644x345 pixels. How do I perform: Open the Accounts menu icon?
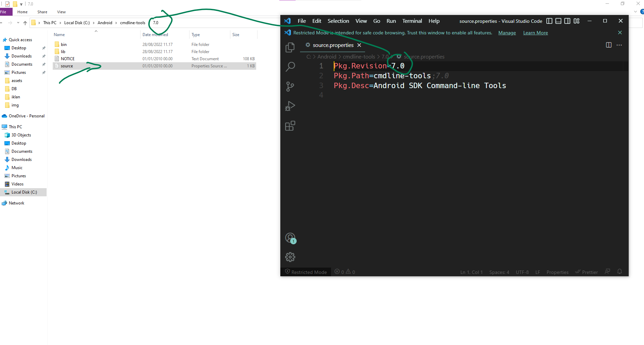pyautogui.click(x=290, y=238)
